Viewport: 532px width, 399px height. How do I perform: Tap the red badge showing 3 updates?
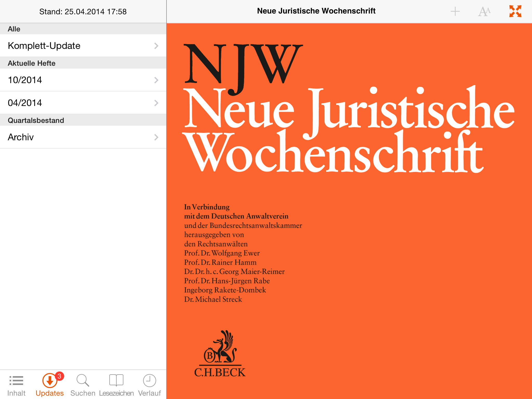[59, 376]
